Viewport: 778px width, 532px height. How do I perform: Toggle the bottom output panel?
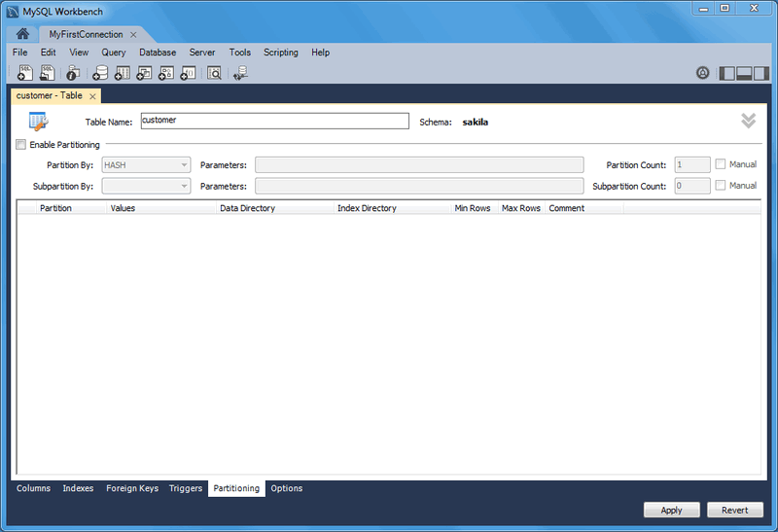point(744,74)
